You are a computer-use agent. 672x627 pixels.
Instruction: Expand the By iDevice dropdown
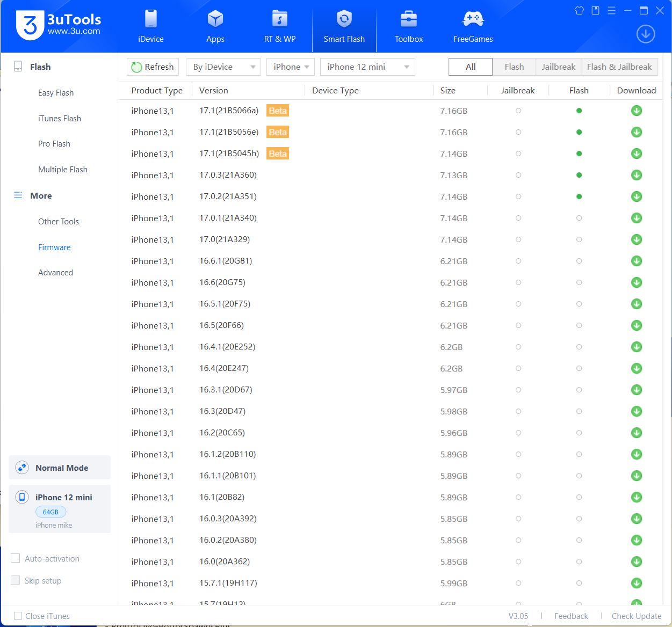[223, 67]
